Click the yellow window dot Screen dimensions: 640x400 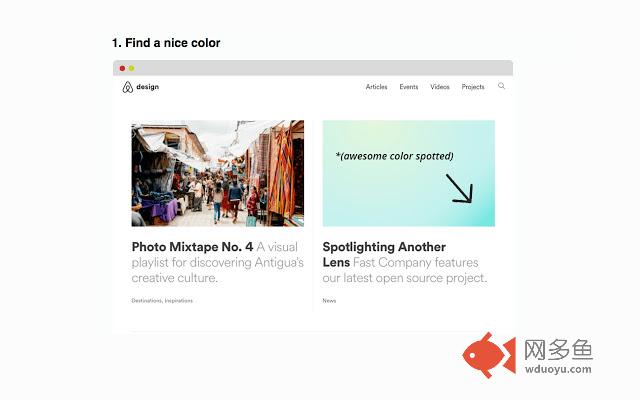pos(131,68)
